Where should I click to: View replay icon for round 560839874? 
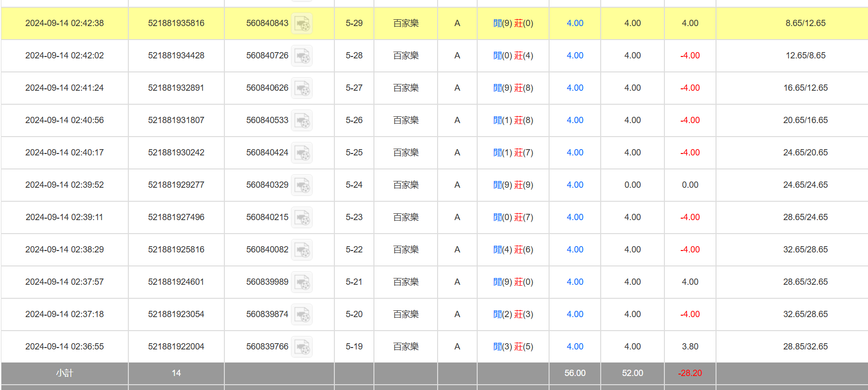coord(302,315)
